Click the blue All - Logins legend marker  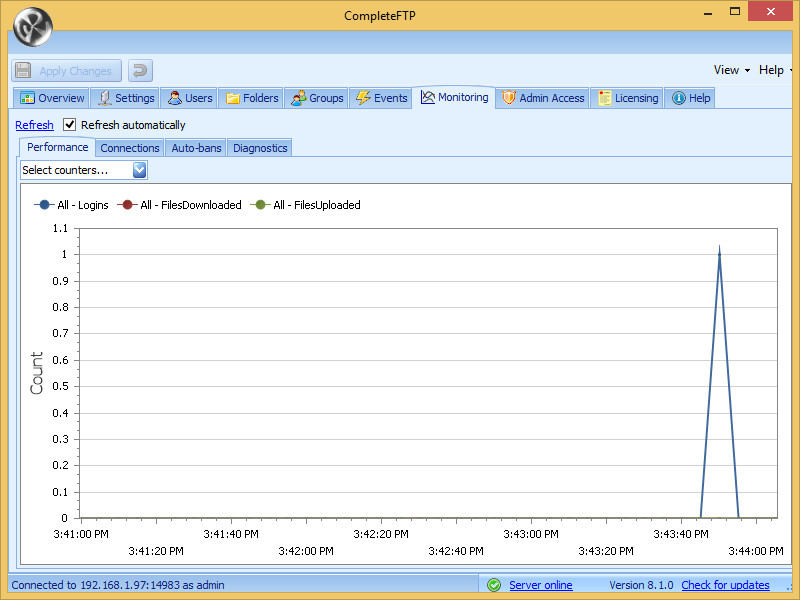coord(44,205)
